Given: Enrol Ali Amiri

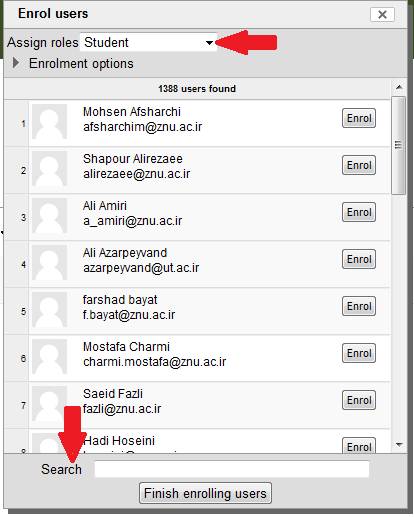Looking at the screenshot, I should tap(359, 212).
